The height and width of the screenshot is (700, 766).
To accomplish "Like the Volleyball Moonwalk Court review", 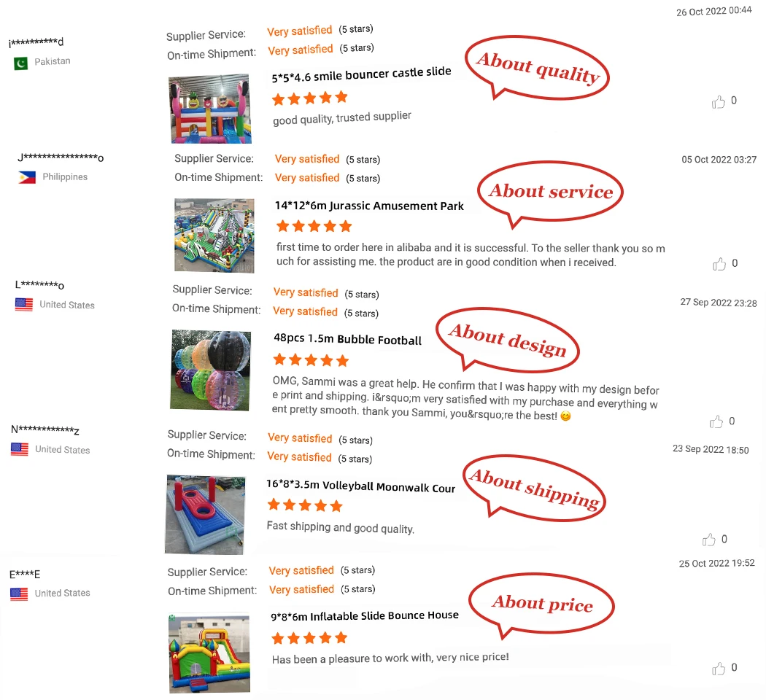I will pyautogui.click(x=708, y=540).
